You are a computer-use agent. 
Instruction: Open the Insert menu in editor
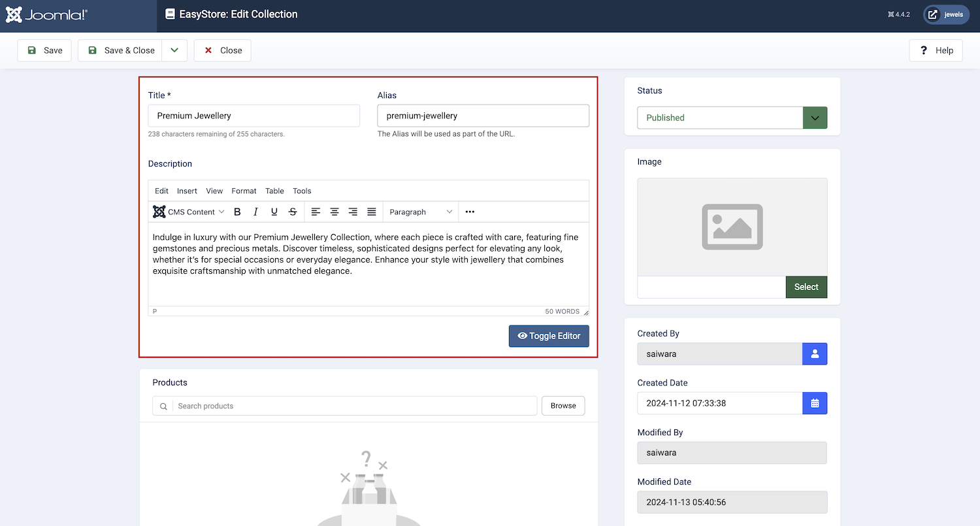pos(187,191)
